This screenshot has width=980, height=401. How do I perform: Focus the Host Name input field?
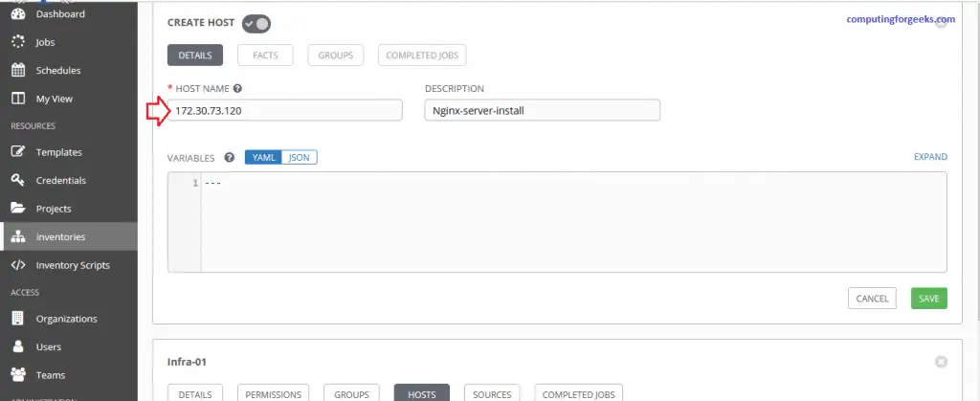click(285, 111)
